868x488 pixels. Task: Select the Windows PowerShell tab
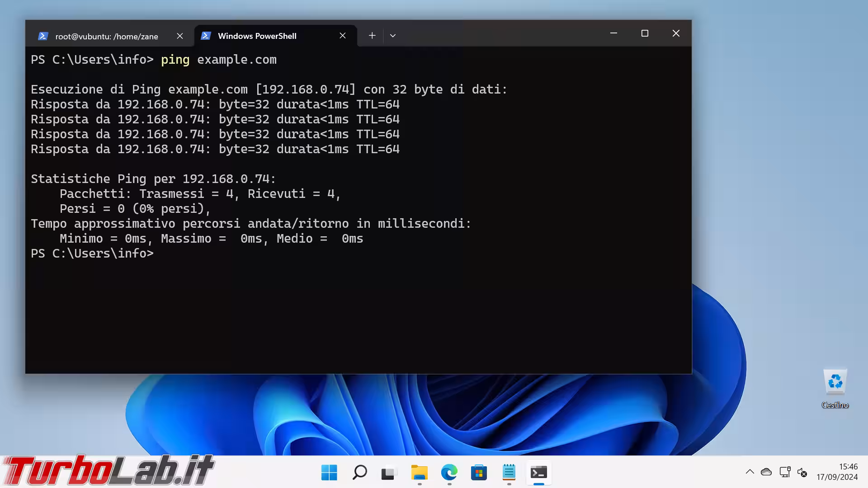[257, 36]
